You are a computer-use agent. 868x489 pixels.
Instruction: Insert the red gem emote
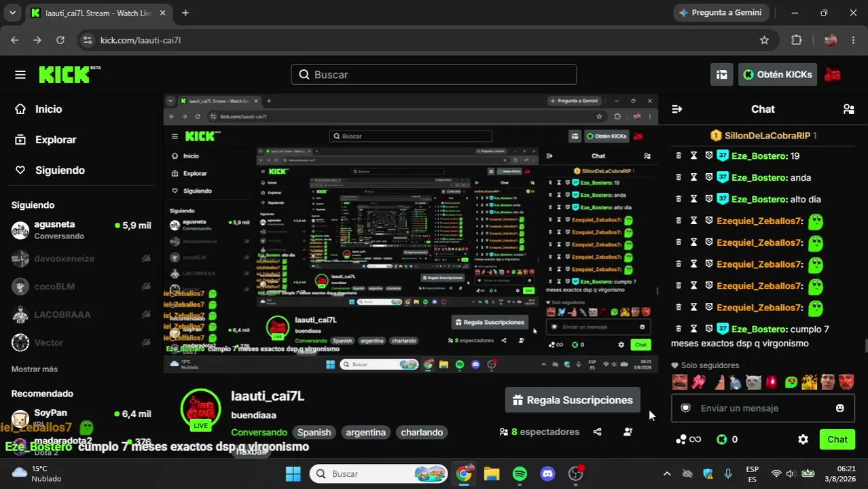(x=772, y=382)
